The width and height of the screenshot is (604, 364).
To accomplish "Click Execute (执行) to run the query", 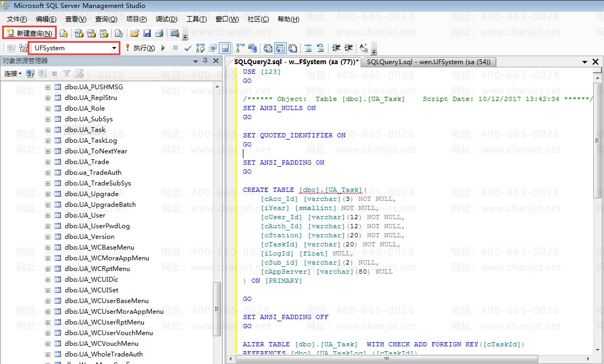I will point(140,48).
